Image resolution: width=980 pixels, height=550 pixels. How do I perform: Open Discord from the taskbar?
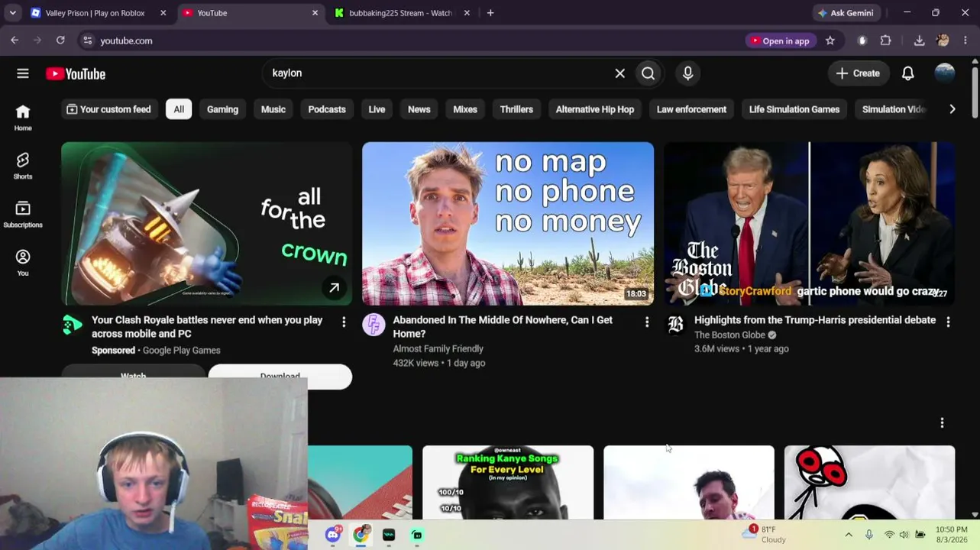point(333,535)
